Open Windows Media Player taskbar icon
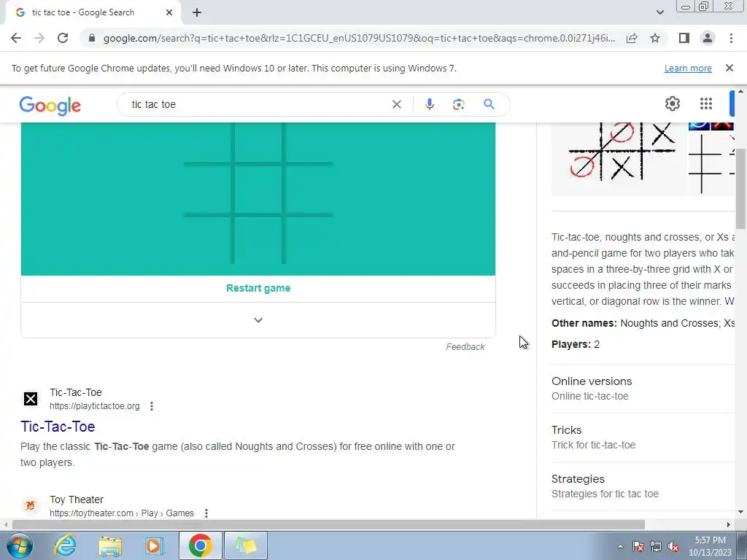This screenshot has width=747, height=560. (x=154, y=545)
